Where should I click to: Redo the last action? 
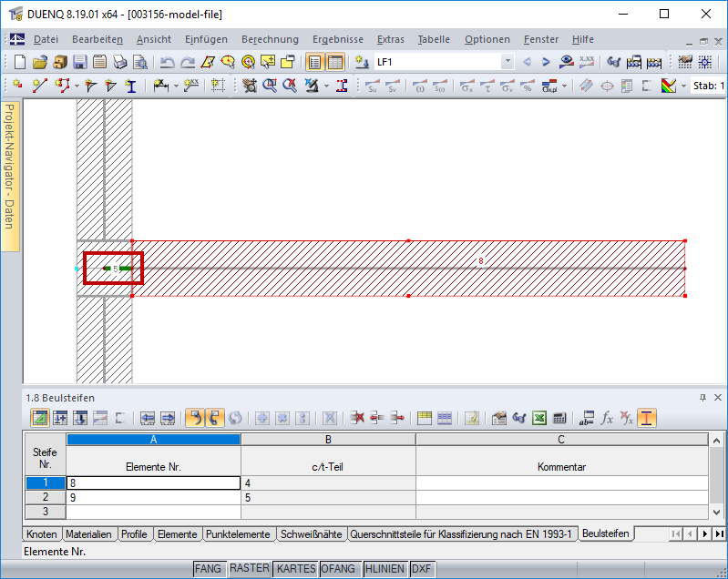[x=187, y=62]
